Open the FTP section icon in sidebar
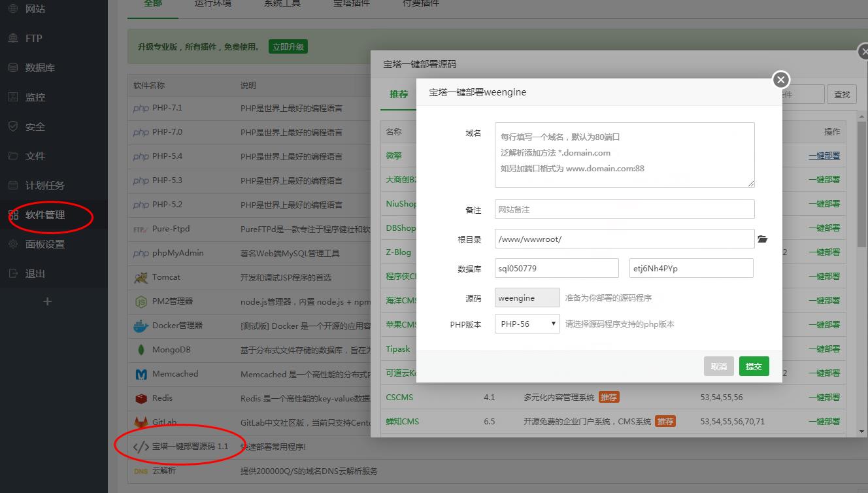This screenshot has height=493, width=868. click(x=13, y=38)
